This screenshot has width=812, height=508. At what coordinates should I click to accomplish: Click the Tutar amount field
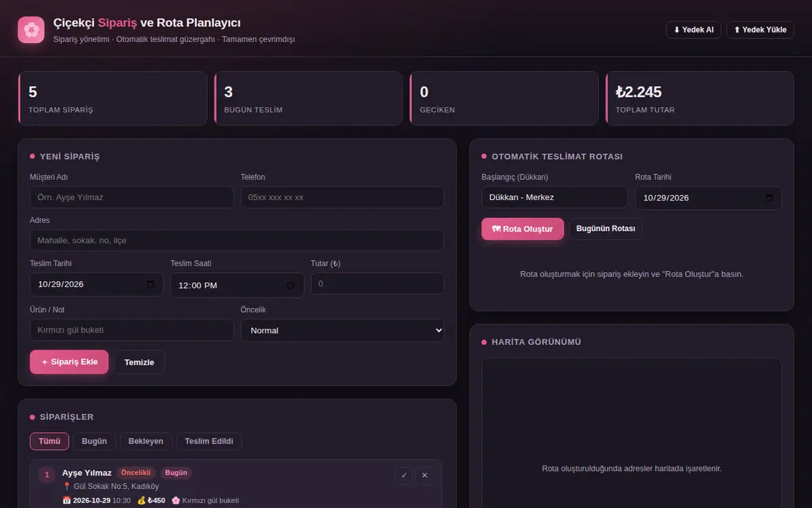pyautogui.click(x=378, y=284)
